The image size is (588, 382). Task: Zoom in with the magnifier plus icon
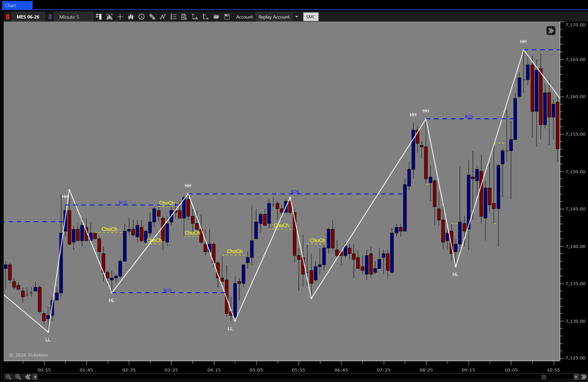pyautogui.click(x=18, y=377)
